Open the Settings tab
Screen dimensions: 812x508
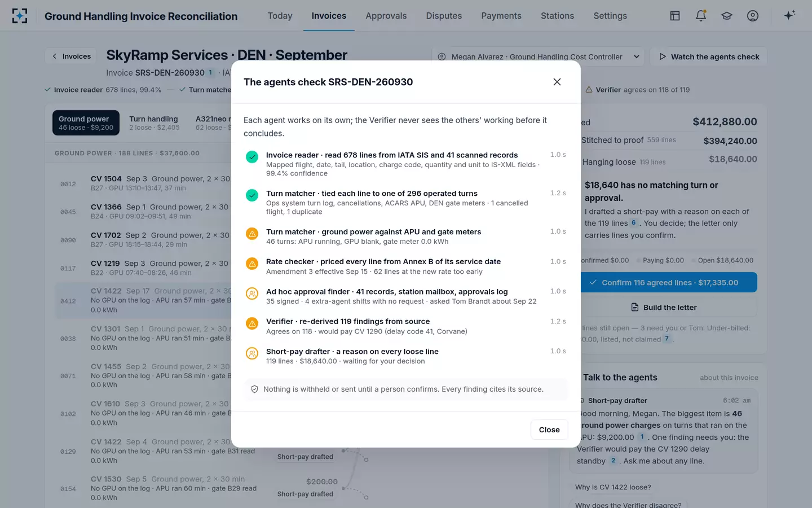coord(610,16)
